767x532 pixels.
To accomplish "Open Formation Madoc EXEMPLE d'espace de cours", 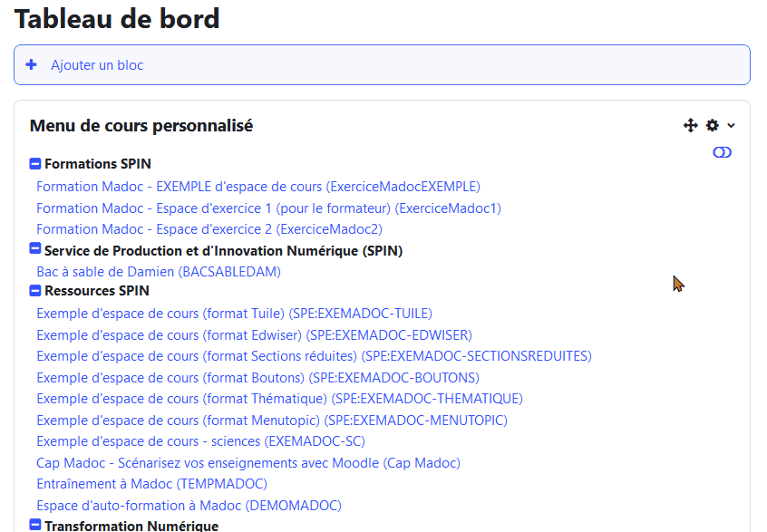I will pyautogui.click(x=257, y=187).
